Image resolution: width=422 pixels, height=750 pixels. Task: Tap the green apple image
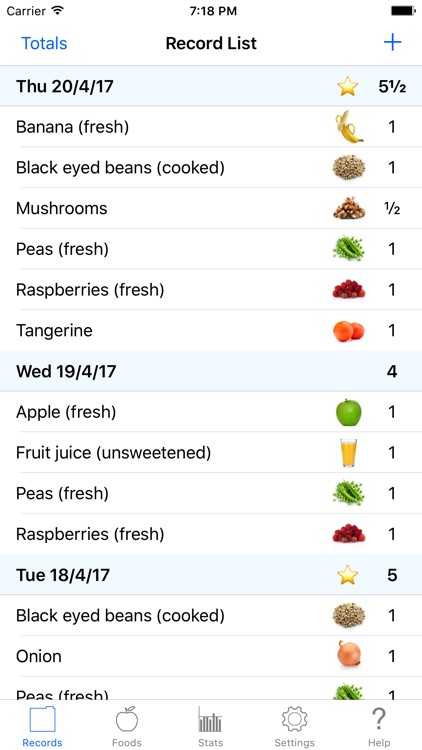click(349, 412)
